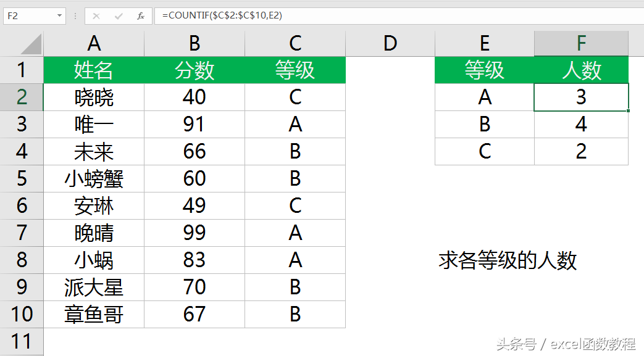Select row 11 header
Screen dimensions: 644x356
(22, 341)
